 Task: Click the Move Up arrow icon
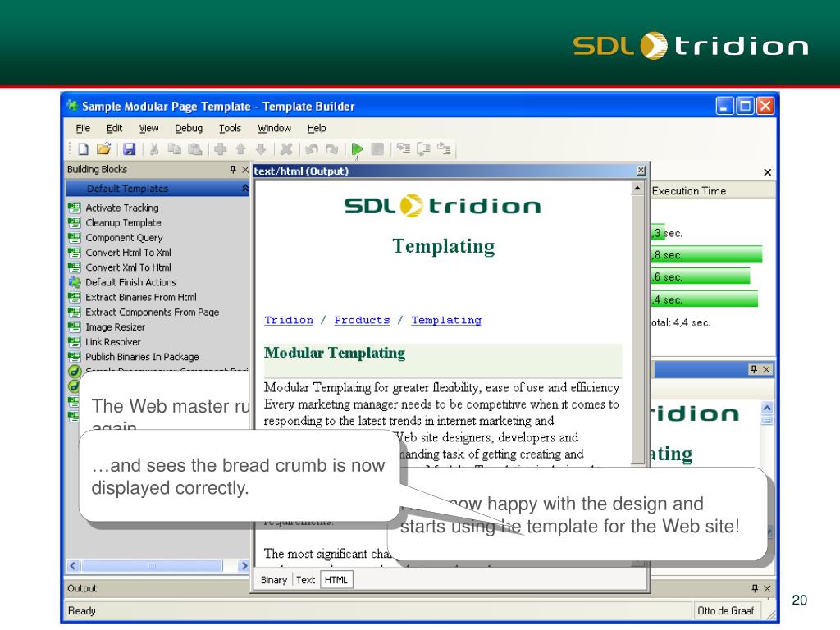(240, 149)
